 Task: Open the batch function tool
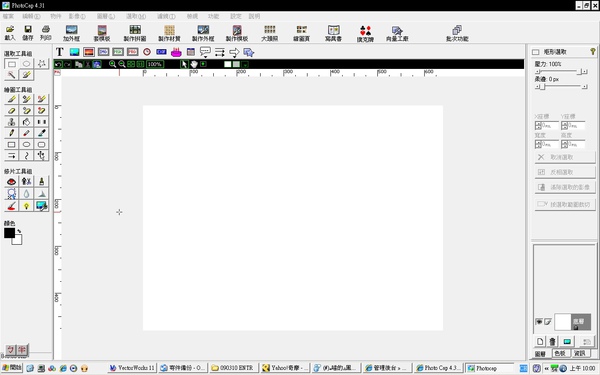click(x=457, y=33)
